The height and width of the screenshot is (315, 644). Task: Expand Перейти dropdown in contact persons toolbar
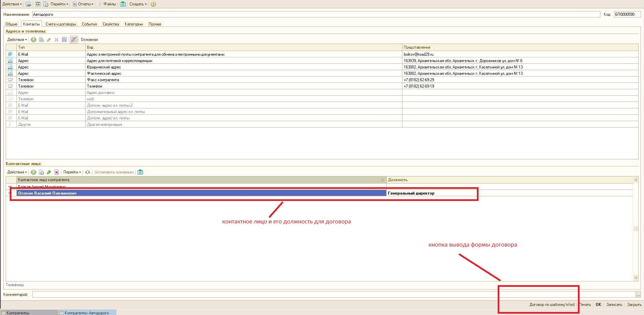coord(72,172)
